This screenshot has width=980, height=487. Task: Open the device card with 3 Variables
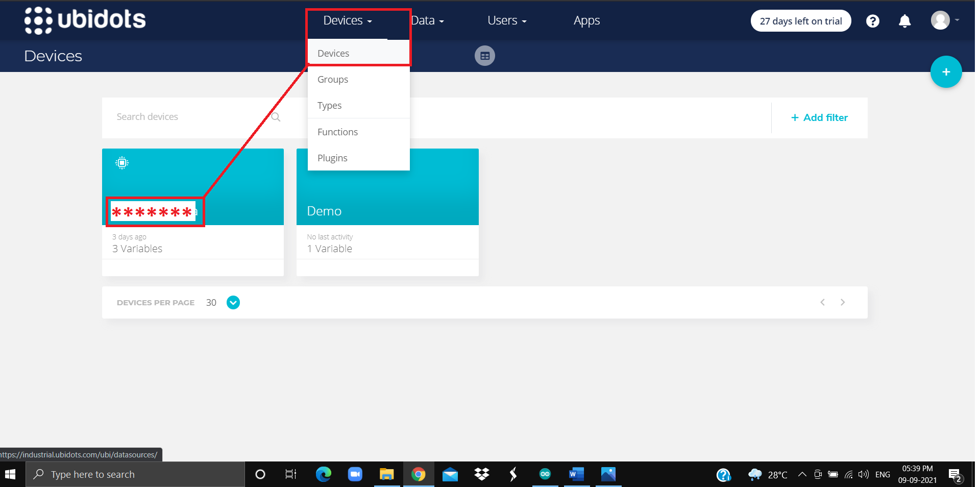193,212
